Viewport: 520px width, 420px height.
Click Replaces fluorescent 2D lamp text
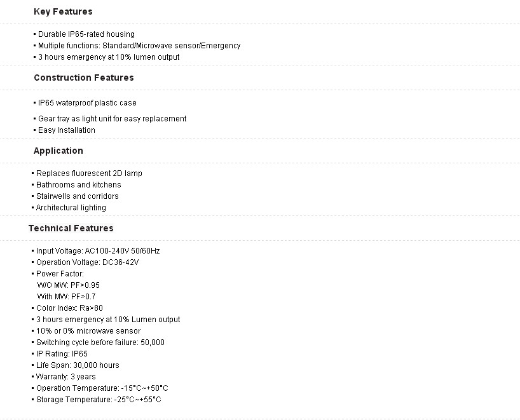(89, 173)
